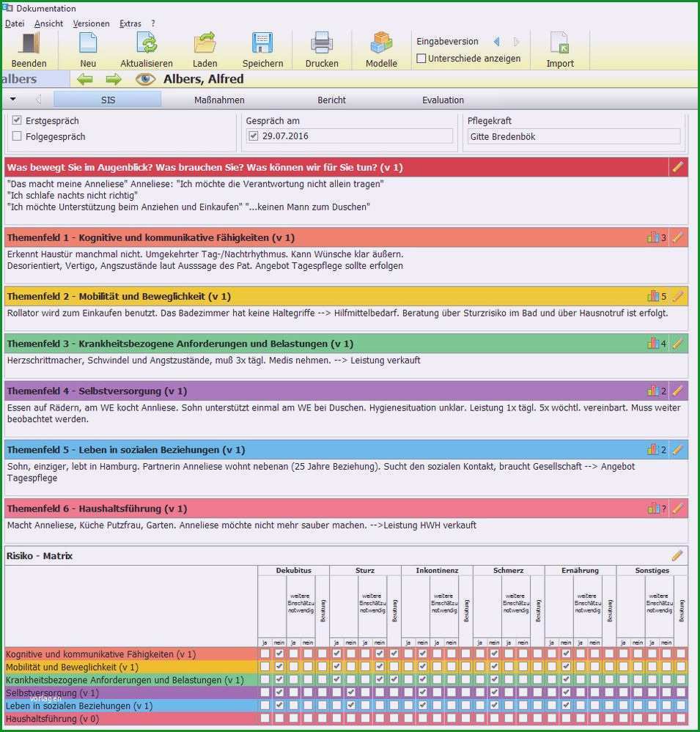Edit Risiko - Matrix with pencil icon
This screenshot has width=700, height=732.
[x=677, y=555]
